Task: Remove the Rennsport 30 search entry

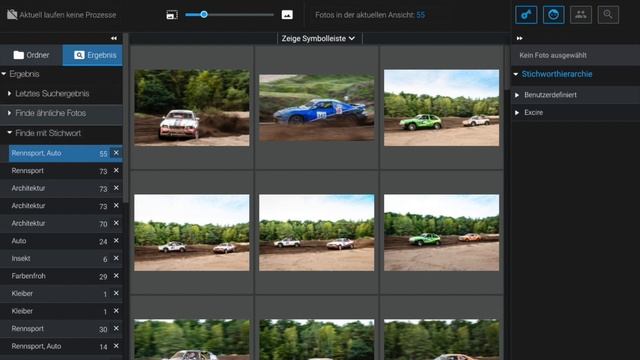Action: coord(116,328)
